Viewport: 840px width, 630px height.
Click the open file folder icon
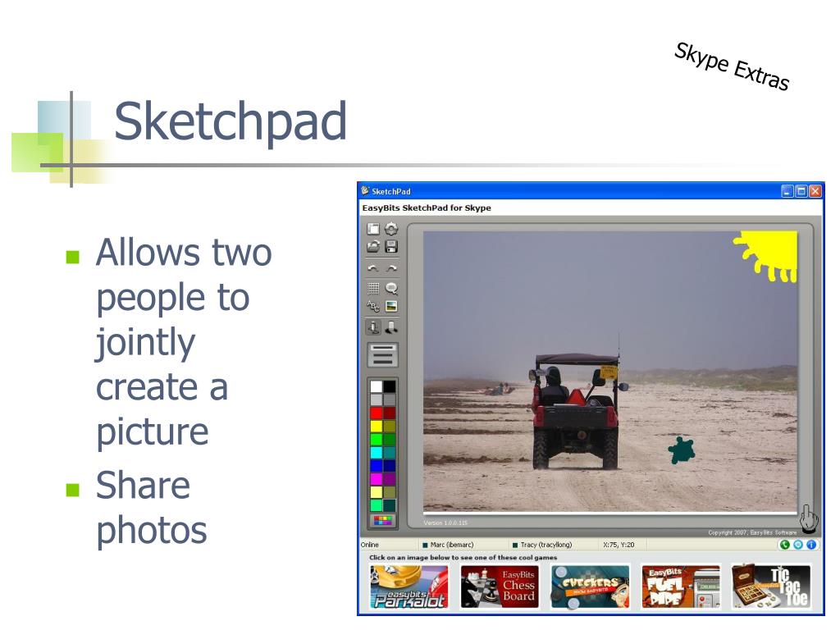pyautogui.click(x=373, y=247)
